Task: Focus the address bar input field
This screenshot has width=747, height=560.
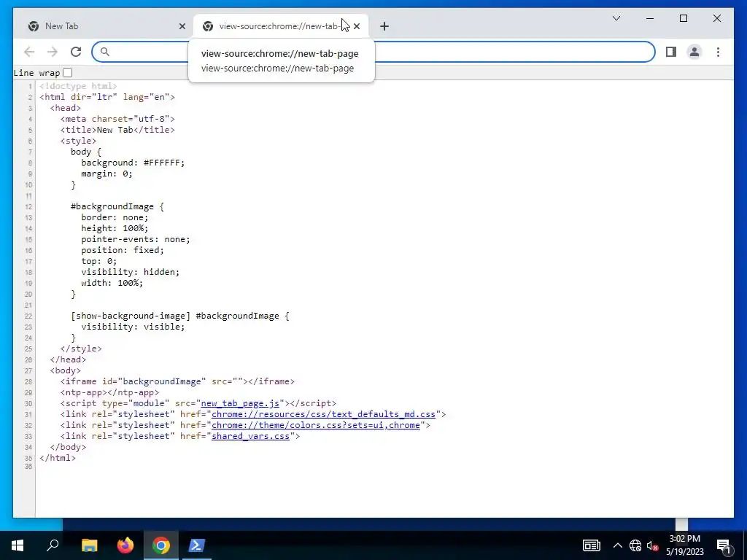Action: (x=373, y=52)
